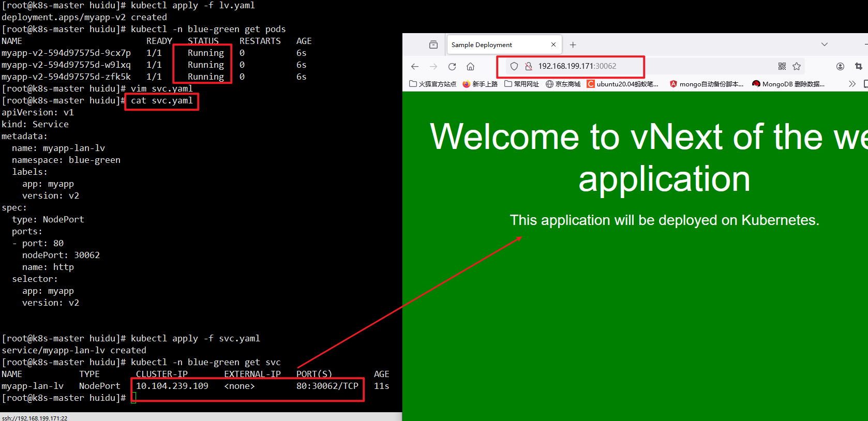Click the screenshot crop toolbar icon
Screen dimensions: 868x421
(859, 66)
